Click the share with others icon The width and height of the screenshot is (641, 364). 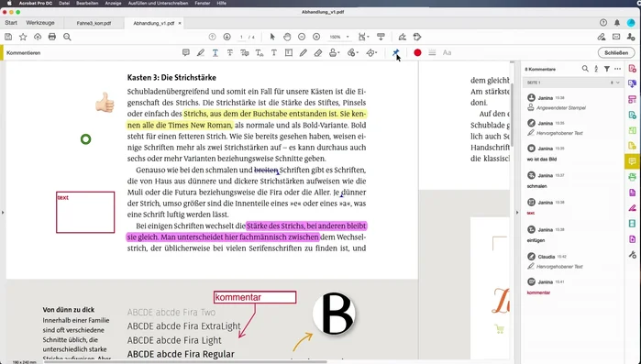(x=631, y=37)
